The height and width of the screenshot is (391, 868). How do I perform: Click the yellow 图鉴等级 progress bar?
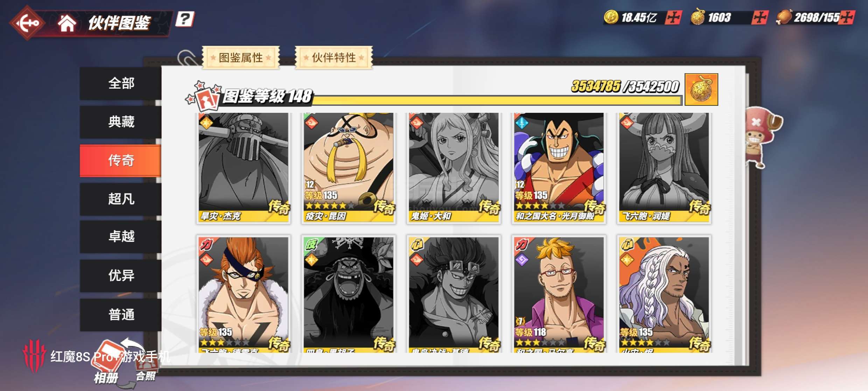point(497,101)
